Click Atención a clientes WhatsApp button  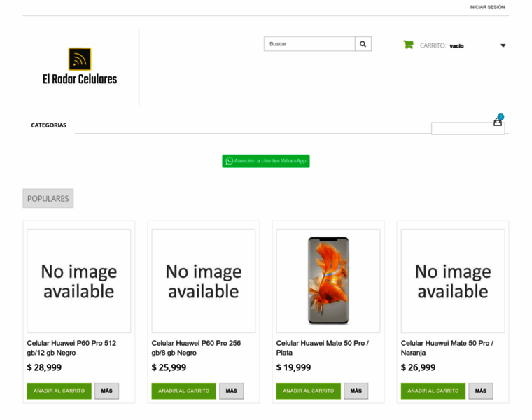266,161
